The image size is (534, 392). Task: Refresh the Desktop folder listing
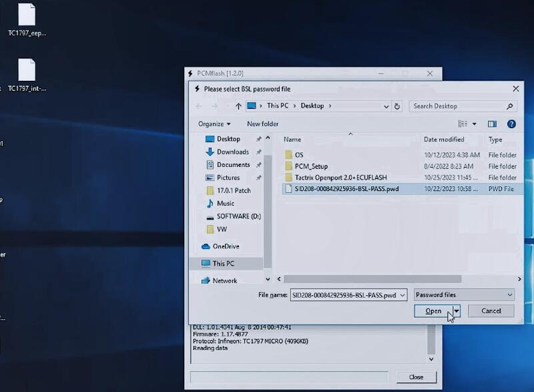coord(397,106)
